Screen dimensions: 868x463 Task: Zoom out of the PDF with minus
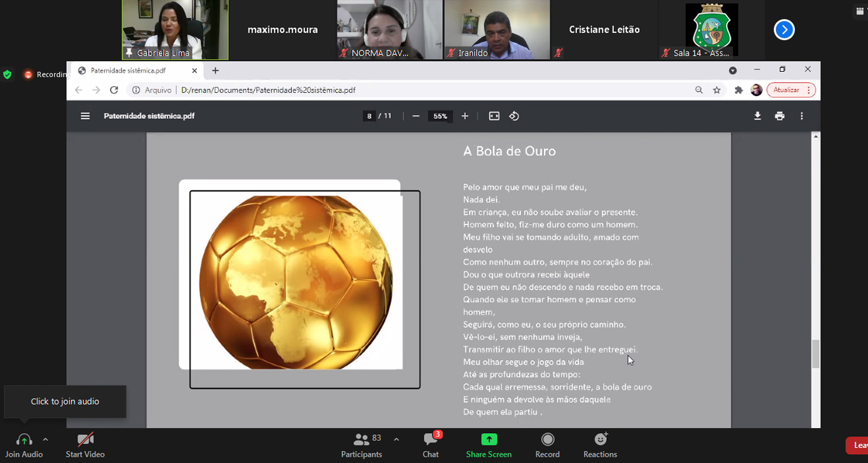point(416,116)
